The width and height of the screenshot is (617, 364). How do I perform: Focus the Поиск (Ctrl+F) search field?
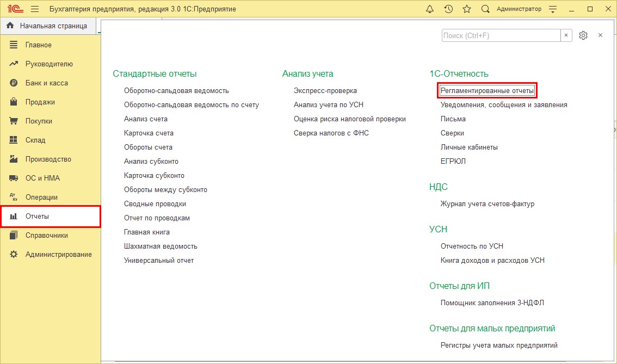(501, 35)
